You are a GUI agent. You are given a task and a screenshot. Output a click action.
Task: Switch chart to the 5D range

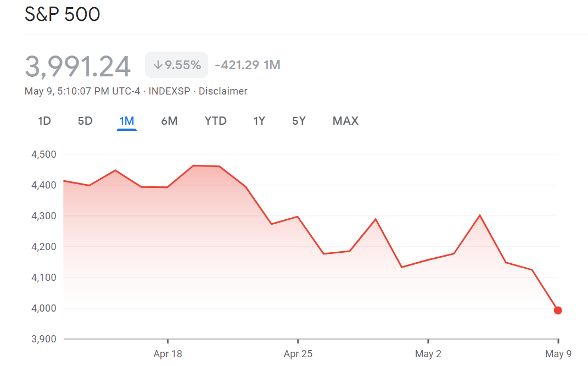tap(85, 121)
